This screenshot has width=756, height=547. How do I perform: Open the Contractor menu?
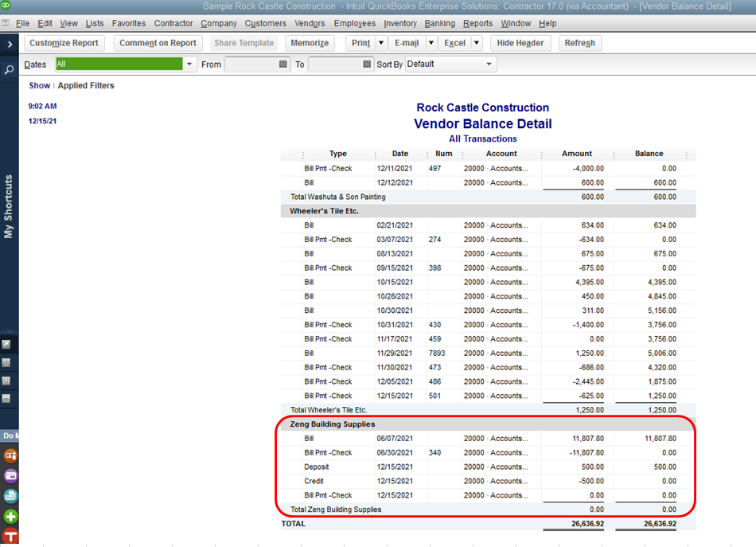click(x=173, y=23)
